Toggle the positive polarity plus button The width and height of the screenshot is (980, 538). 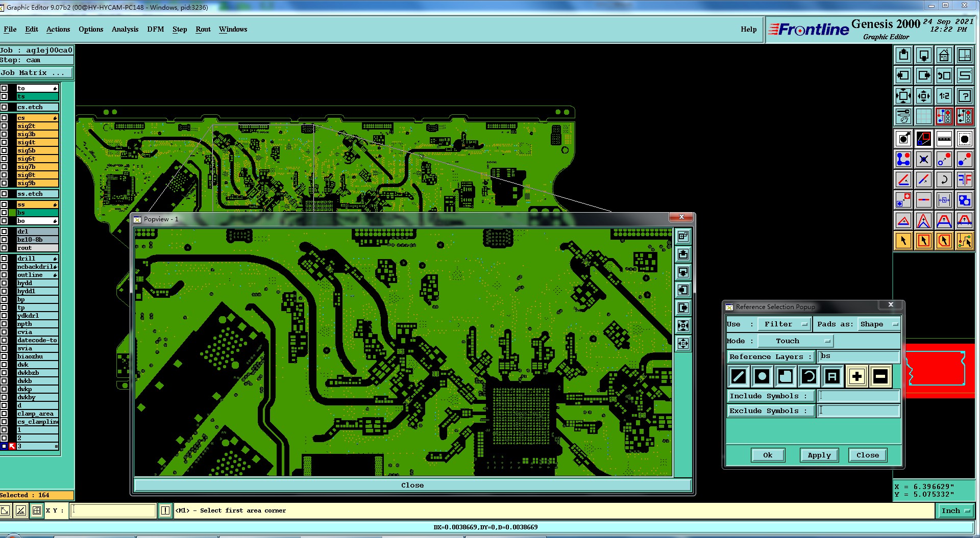point(856,377)
